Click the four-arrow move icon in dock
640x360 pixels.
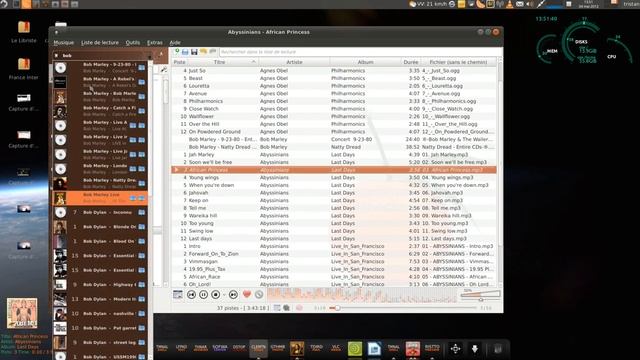[x=455, y=349]
